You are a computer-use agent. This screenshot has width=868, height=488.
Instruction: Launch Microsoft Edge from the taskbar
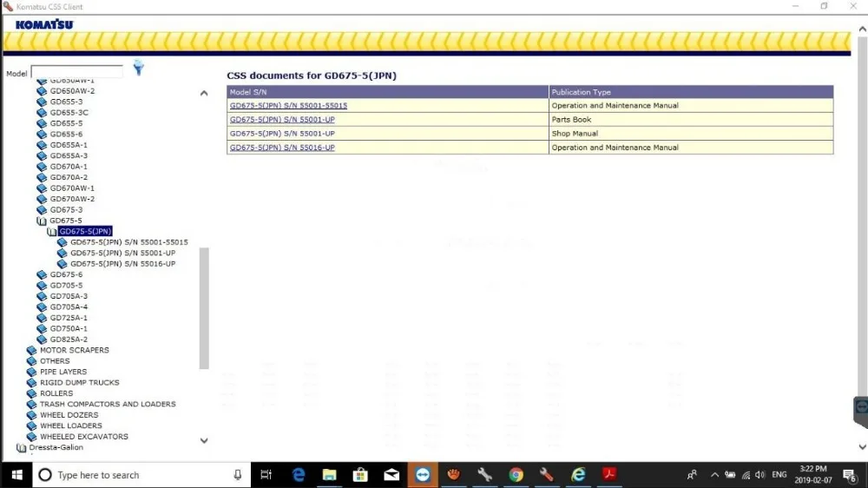pyautogui.click(x=299, y=475)
